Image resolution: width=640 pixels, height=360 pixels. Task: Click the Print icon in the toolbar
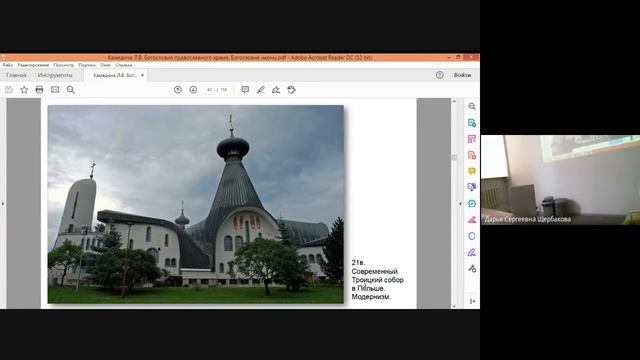(39, 90)
